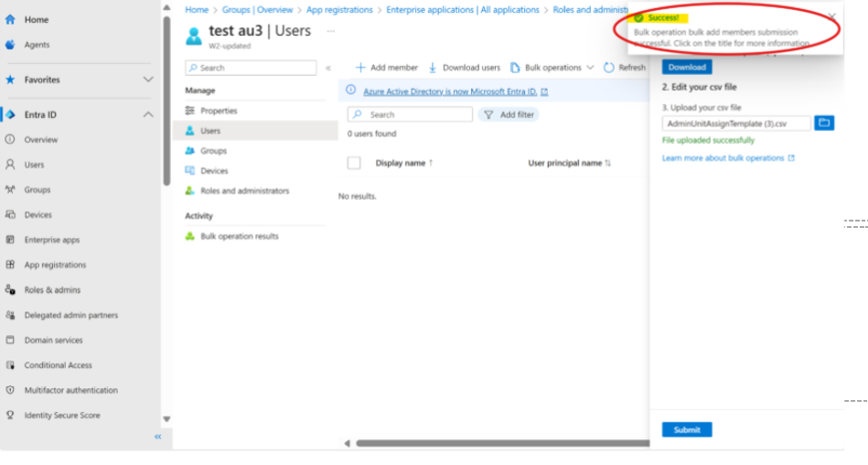The width and height of the screenshot is (868, 465).
Task: Go to Groups | Overview breadcrumb
Action: click(x=257, y=10)
